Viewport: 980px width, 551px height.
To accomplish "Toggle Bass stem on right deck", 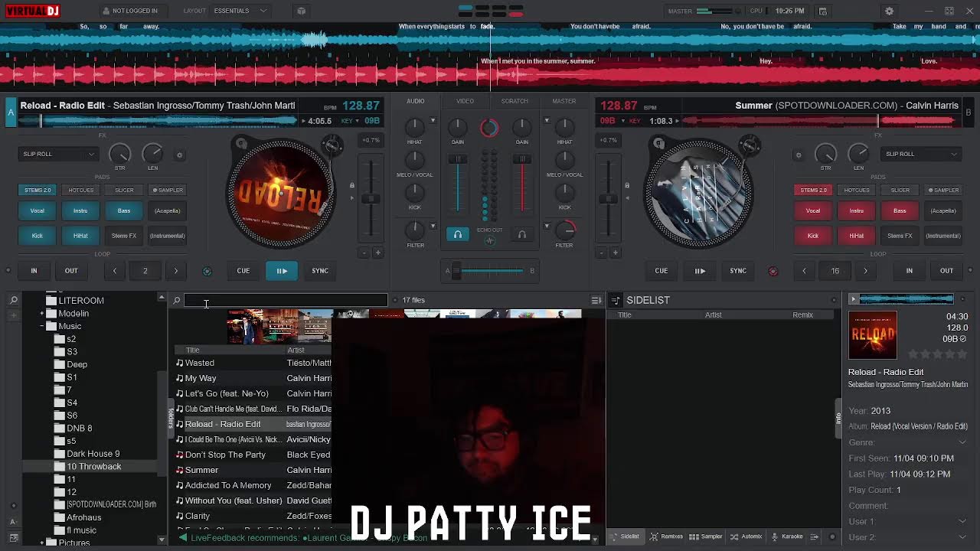I will (900, 210).
